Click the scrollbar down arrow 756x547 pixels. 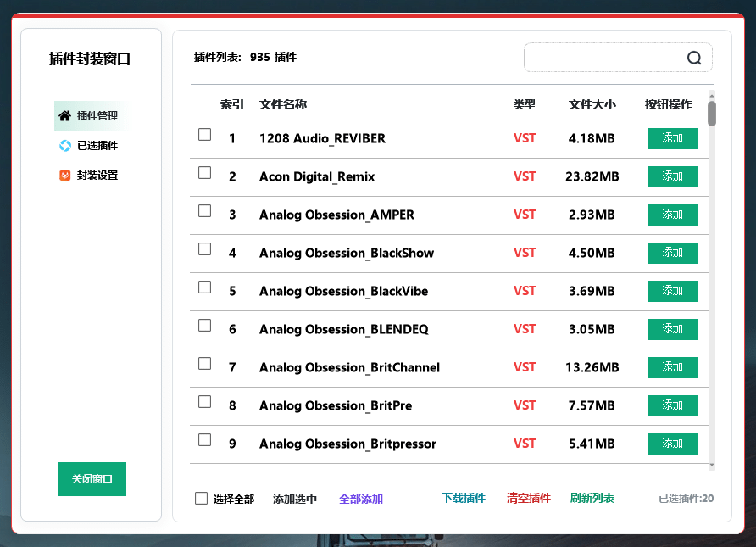[712, 466]
